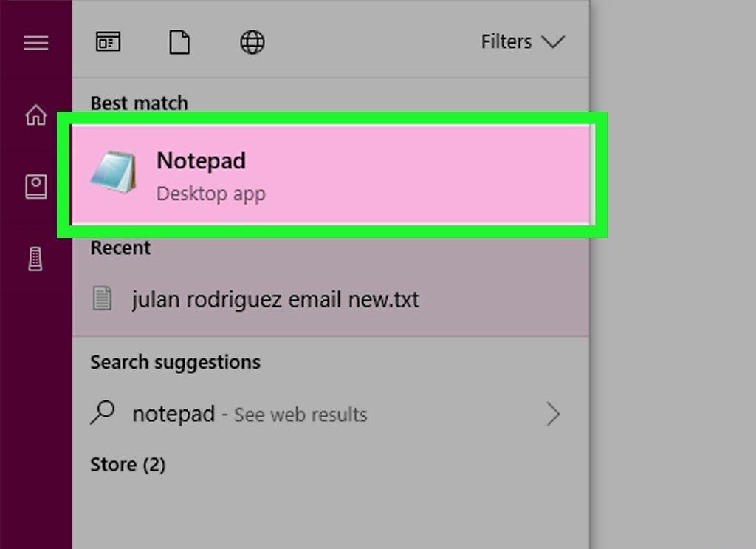Open julan rodriguez email new.txt
The width and height of the screenshot is (756, 549).
click(330, 299)
